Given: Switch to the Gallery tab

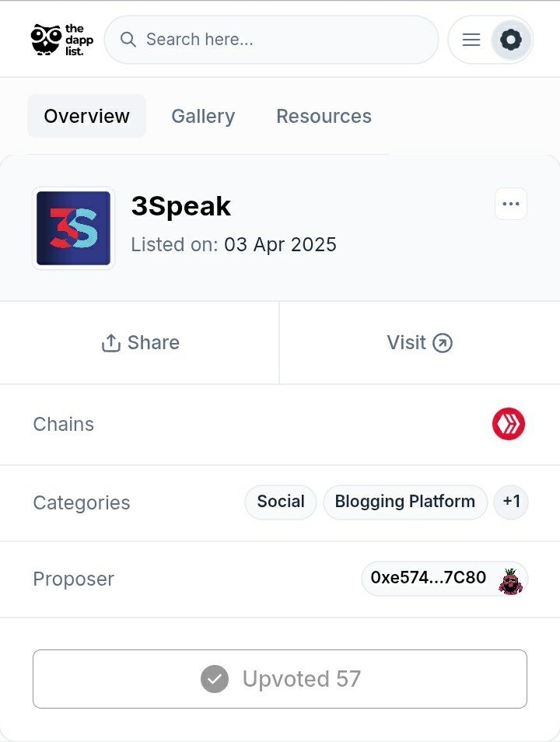Looking at the screenshot, I should tap(203, 117).
